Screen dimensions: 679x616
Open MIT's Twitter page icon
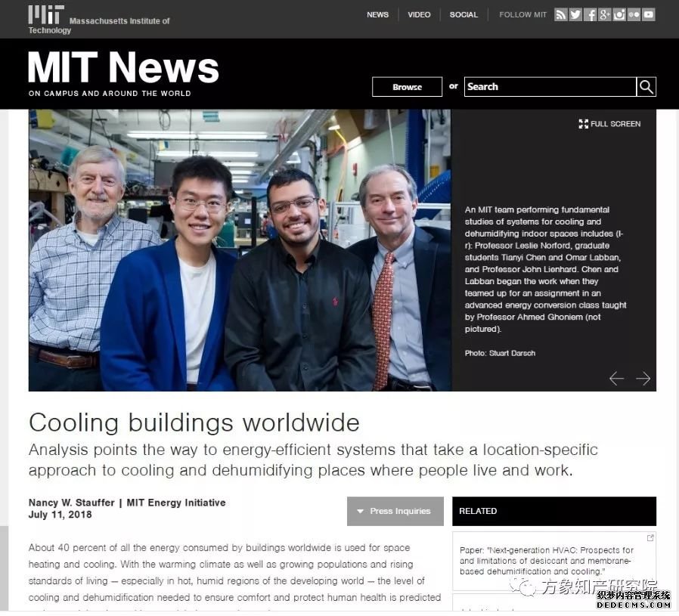point(575,14)
